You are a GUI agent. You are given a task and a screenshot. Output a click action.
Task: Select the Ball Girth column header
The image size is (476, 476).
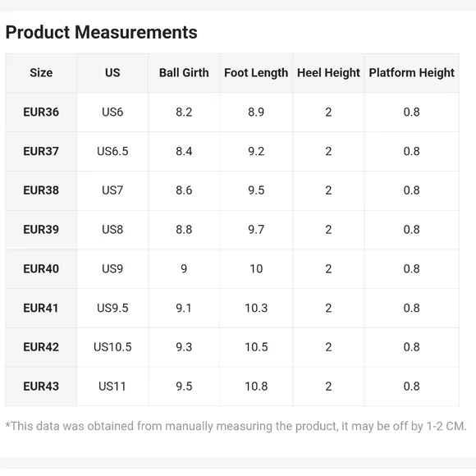click(184, 73)
